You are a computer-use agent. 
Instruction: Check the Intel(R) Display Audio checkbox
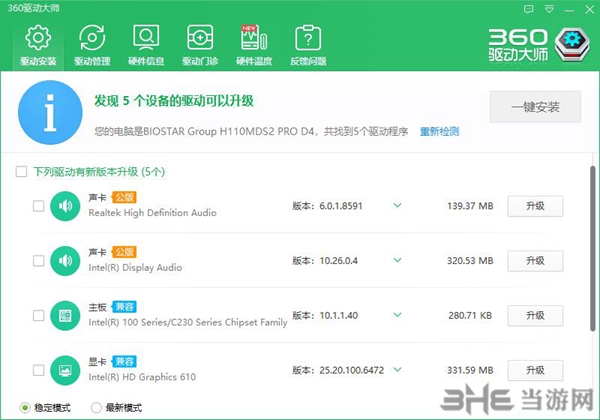(x=39, y=261)
